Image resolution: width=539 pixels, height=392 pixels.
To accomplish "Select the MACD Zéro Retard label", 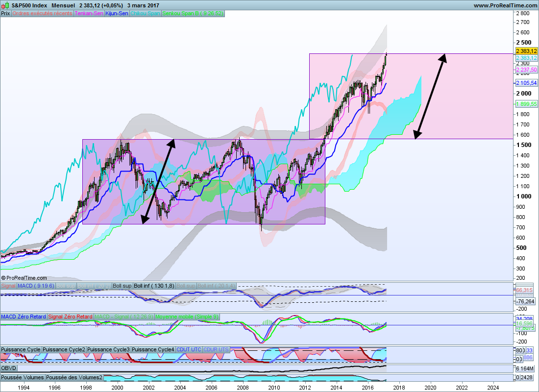I will (24, 317).
